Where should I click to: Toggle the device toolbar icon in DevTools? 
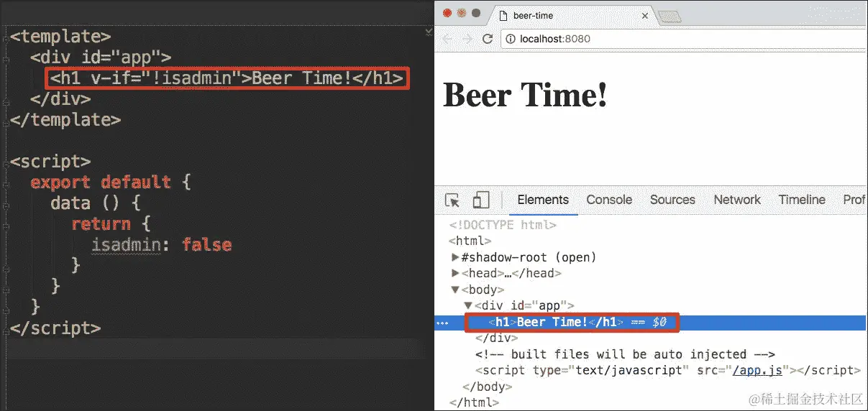click(x=480, y=200)
